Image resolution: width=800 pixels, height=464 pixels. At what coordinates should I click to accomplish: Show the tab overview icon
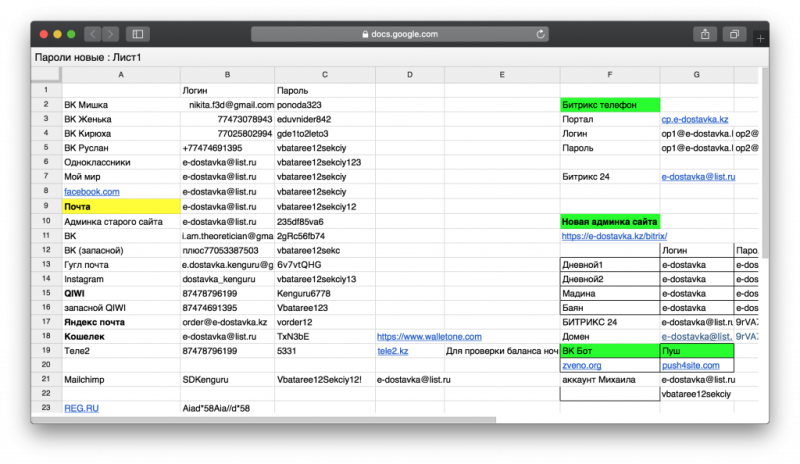coord(734,34)
